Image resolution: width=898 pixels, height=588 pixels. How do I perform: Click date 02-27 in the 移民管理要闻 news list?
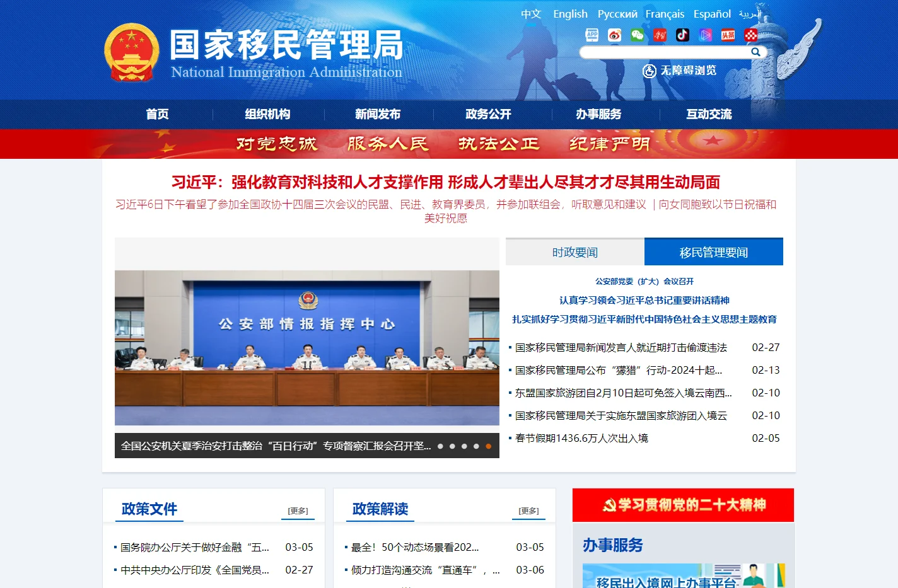coord(766,347)
